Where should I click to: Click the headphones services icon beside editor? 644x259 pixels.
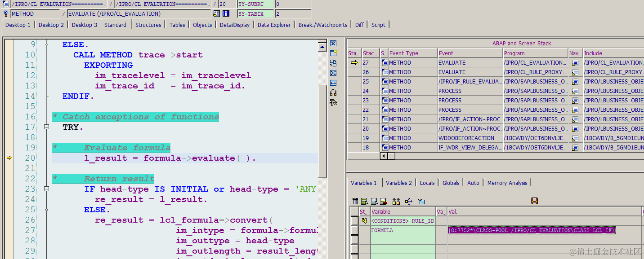pyautogui.click(x=333, y=92)
